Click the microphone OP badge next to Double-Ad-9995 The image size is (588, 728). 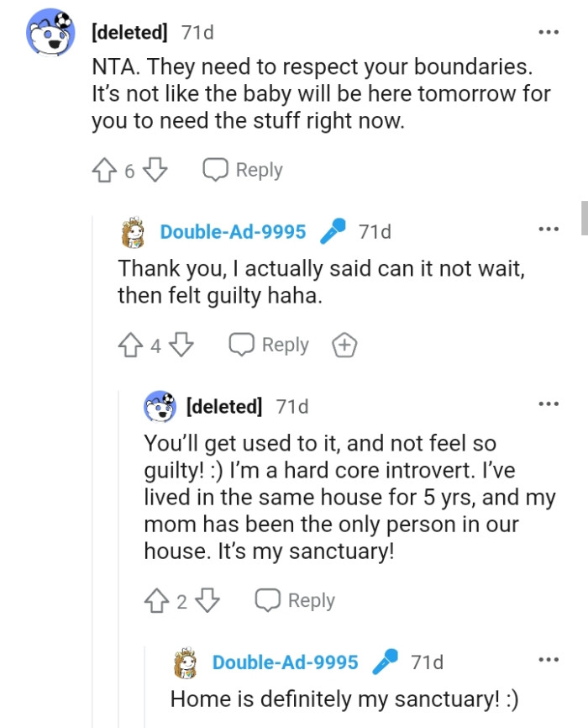click(333, 230)
